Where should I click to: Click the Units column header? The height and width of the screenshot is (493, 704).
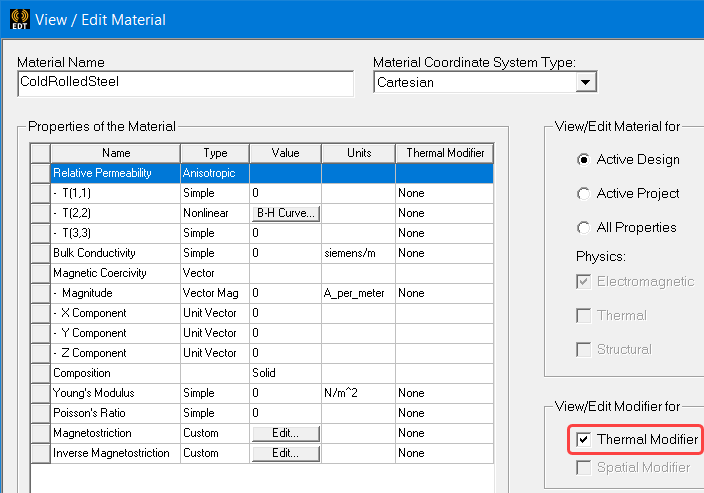pos(359,153)
